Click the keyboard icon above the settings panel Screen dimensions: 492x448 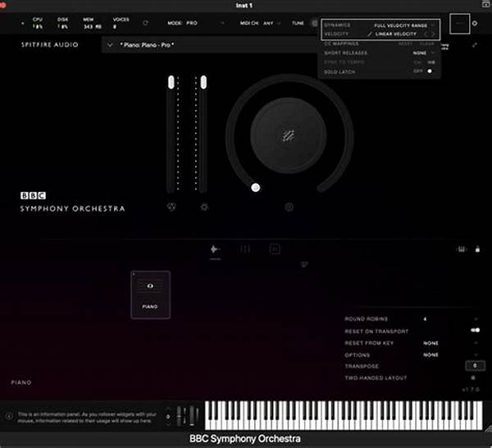coord(461,249)
